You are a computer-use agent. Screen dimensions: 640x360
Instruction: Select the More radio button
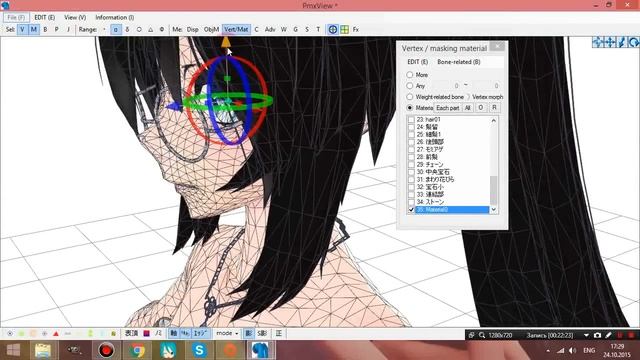click(410, 75)
